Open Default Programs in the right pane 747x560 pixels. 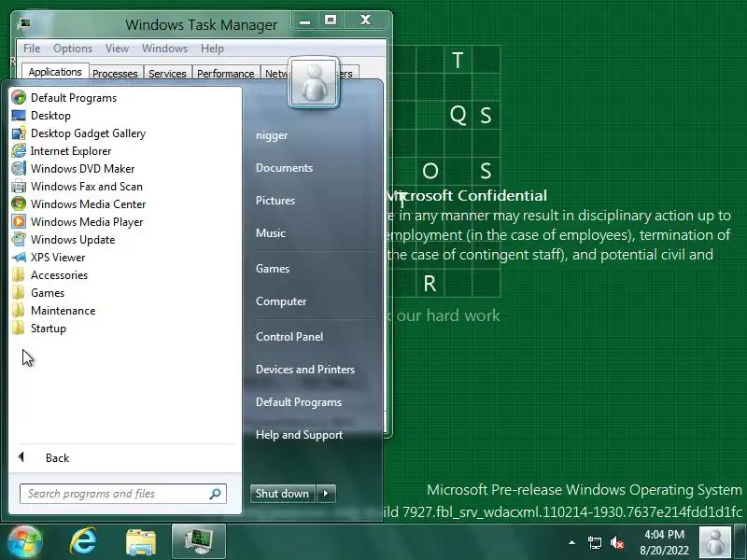(x=299, y=402)
